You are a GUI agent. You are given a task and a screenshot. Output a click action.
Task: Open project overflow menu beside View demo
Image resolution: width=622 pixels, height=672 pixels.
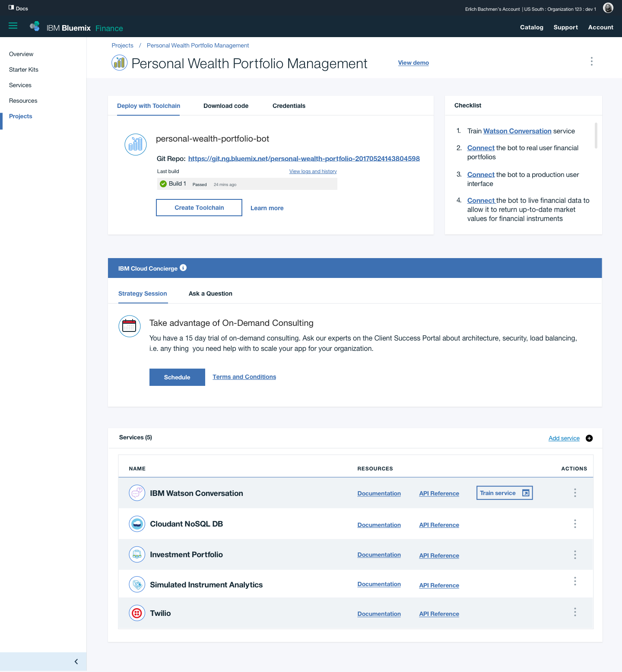[x=591, y=61]
